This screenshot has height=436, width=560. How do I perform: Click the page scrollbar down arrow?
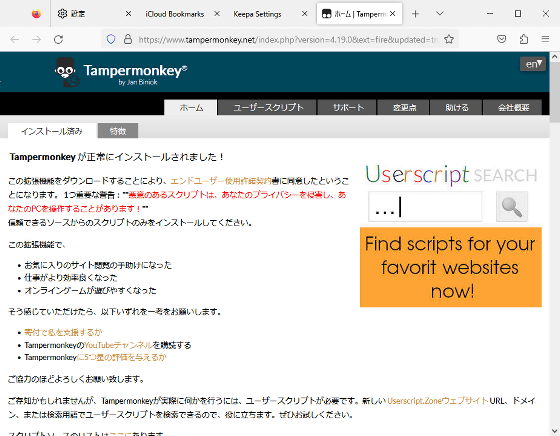[555, 431]
